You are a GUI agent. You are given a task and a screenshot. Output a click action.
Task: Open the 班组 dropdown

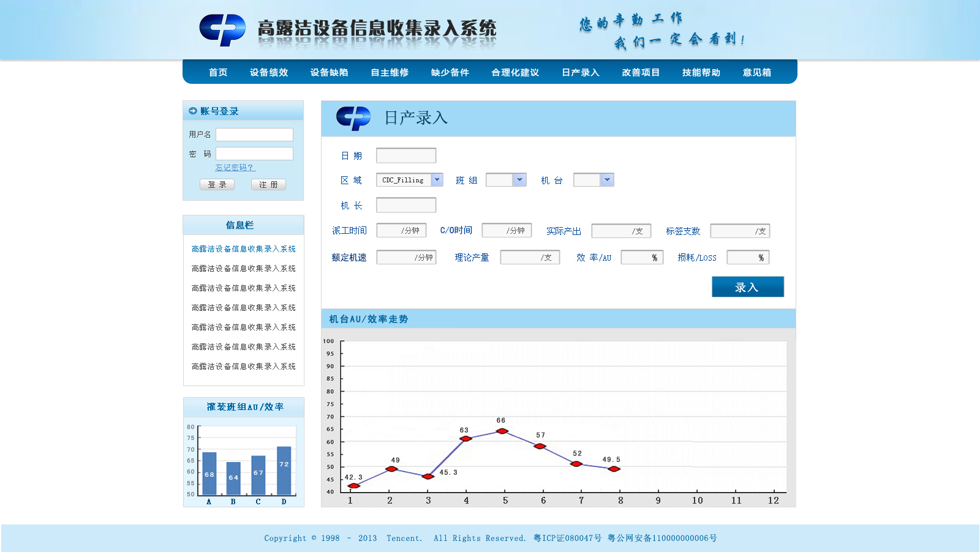pyautogui.click(x=519, y=179)
